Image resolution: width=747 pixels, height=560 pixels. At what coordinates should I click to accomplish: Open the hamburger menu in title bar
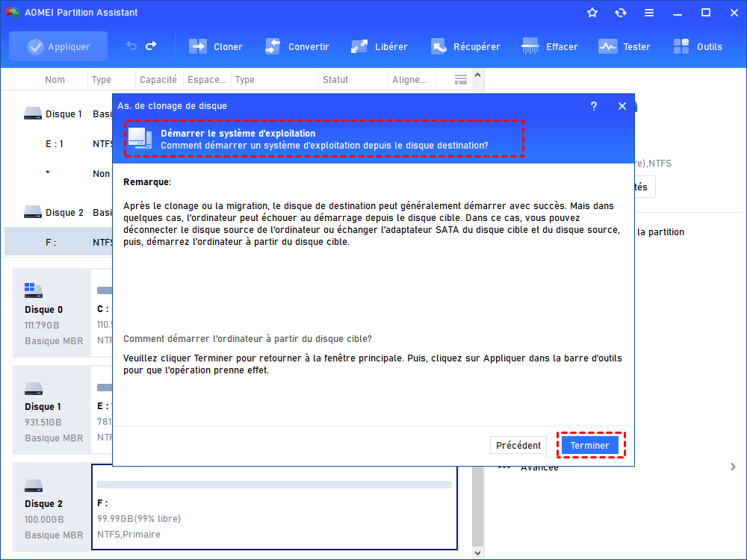[x=649, y=13]
